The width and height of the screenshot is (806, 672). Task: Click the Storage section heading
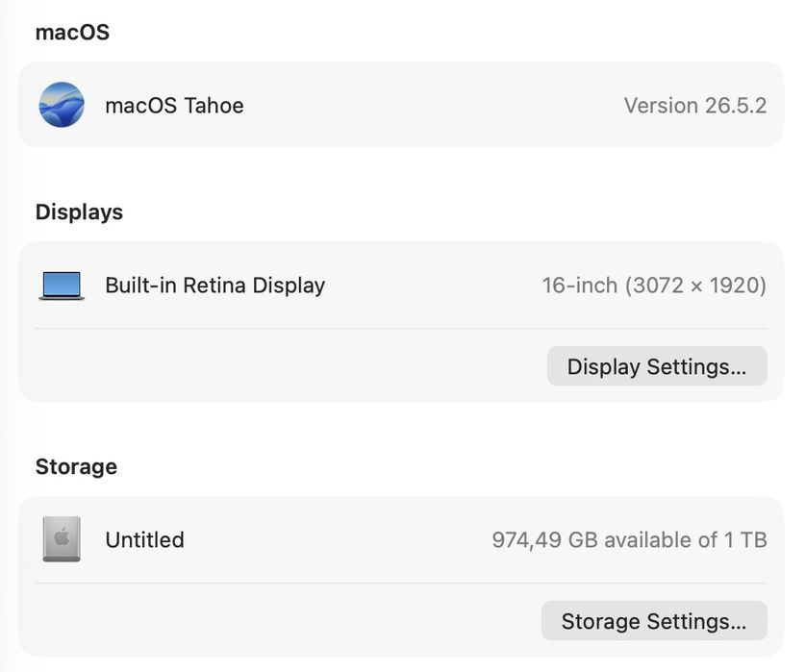pyautogui.click(x=76, y=466)
